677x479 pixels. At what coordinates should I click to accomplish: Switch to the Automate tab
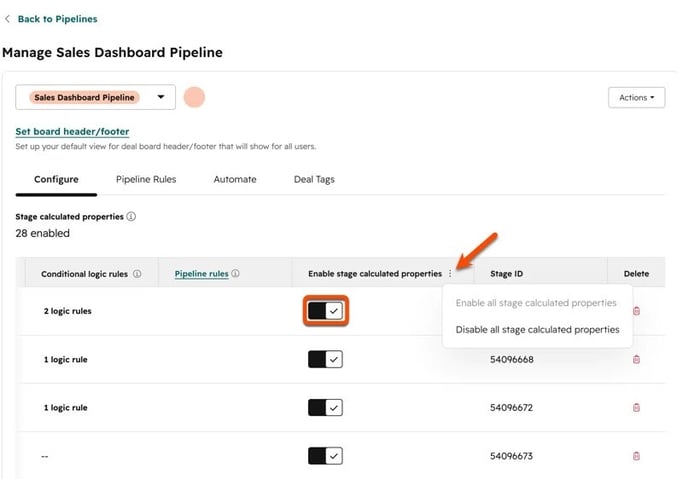(x=235, y=179)
